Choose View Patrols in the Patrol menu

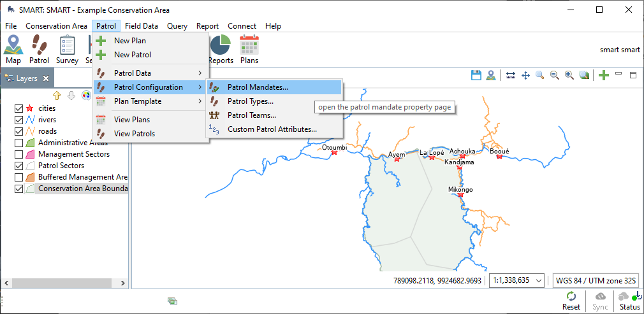click(134, 134)
